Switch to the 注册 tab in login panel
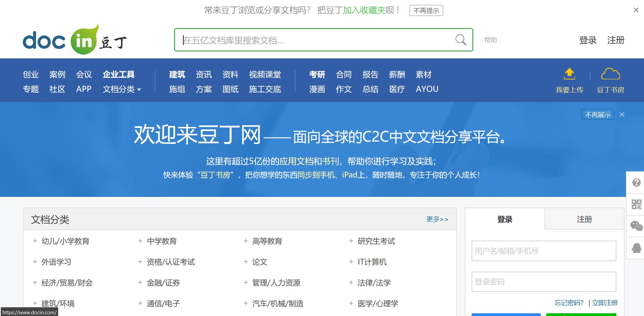This screenshot has width=644, height=316. 584,219
